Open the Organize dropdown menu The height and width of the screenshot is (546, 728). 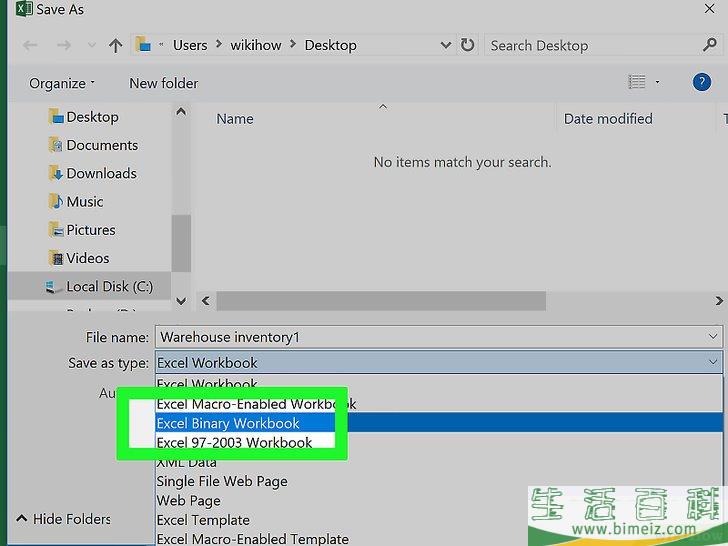pyautogui.click(x=62, y=83)
